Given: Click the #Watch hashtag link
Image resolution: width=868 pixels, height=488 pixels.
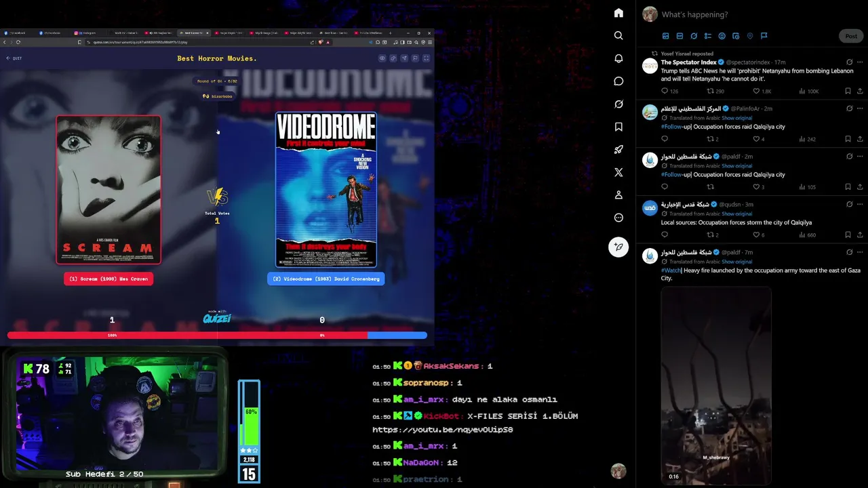Looking at the screenshot, I should click(671, 270).
